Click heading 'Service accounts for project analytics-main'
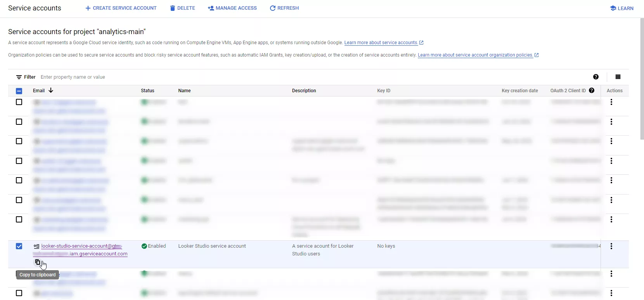Viewport: 644px width, 300px height. coord(77,32)
